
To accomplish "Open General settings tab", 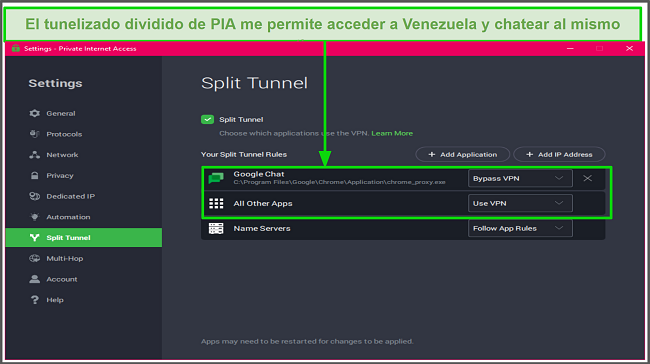I will click(84, 113).
